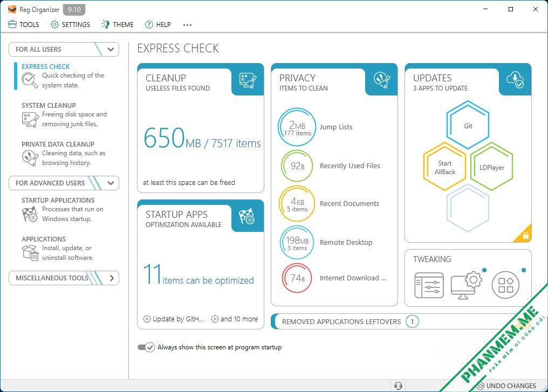Click the Private Data Cleanup sidebar icon

(x=30, y=158)
